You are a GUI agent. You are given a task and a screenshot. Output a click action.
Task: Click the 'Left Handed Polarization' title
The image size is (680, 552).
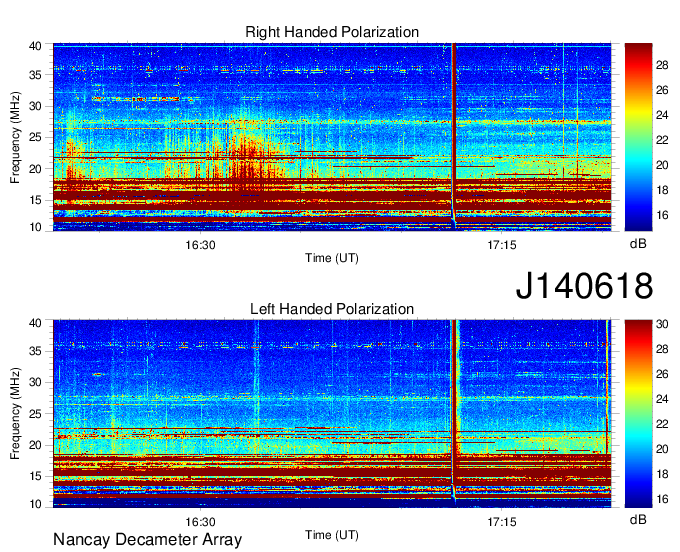pos(332,309)
